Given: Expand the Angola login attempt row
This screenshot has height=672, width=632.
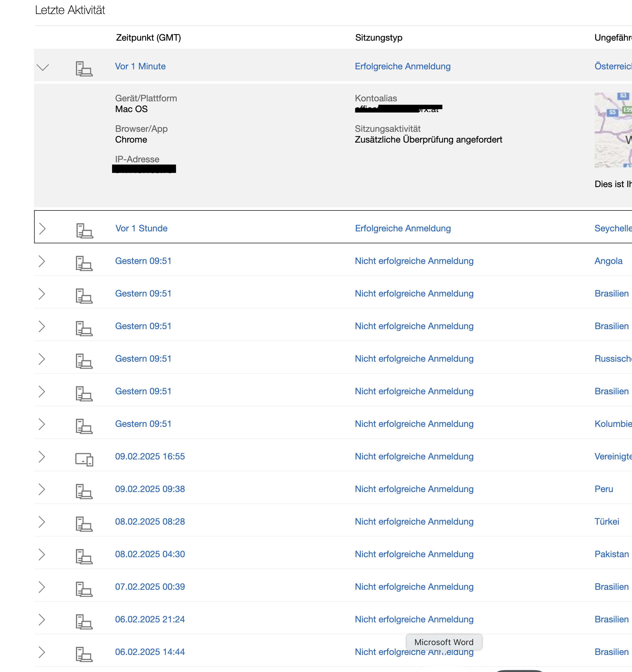Looking at the screenshot, I should (x=42, y=261).
